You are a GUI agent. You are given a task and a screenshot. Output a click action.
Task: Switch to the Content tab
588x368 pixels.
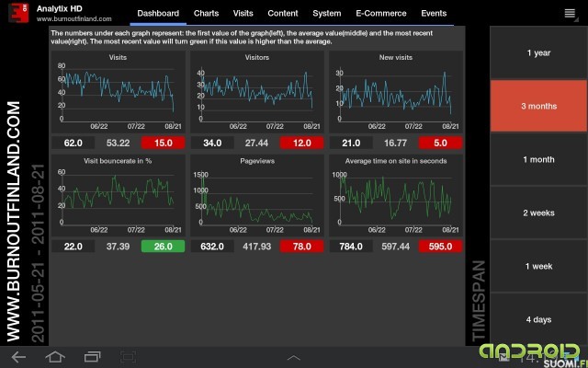[x=283, y=14]
